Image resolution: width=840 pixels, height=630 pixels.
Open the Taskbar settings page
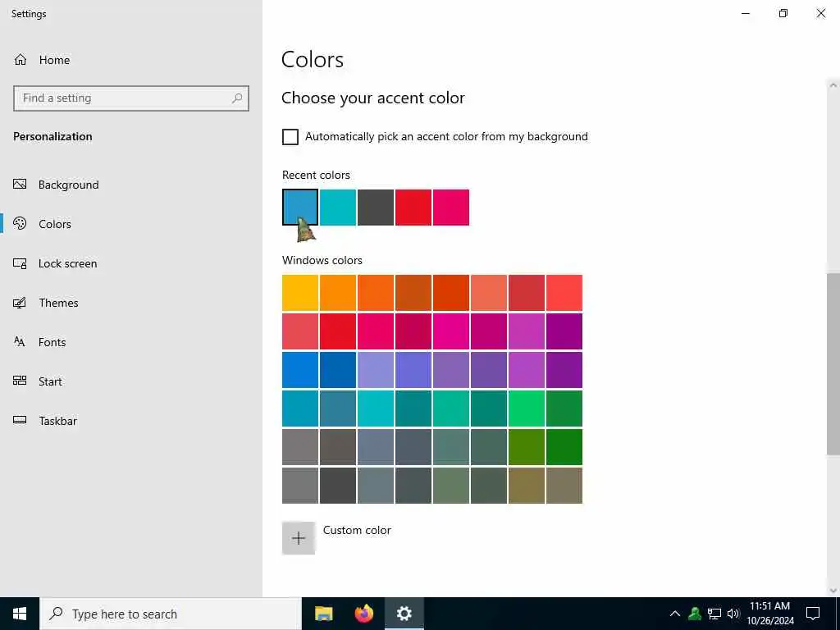pos(58,421)
